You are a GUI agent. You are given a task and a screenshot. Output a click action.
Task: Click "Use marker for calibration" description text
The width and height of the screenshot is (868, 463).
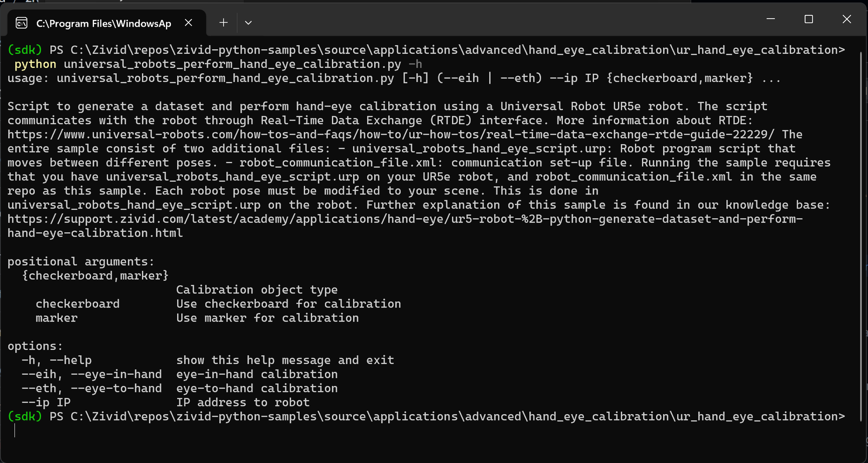tap(267, 318)
